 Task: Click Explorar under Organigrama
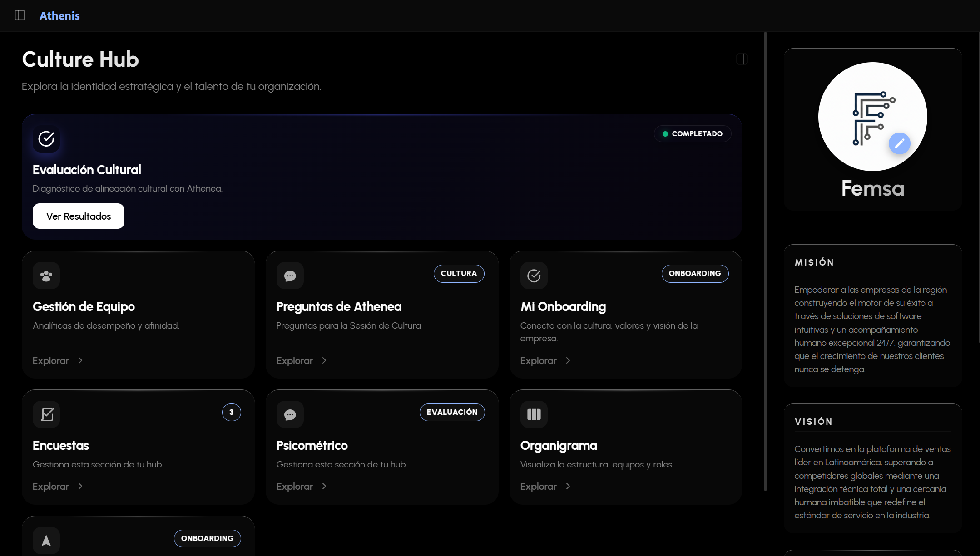tap(539, 487)
